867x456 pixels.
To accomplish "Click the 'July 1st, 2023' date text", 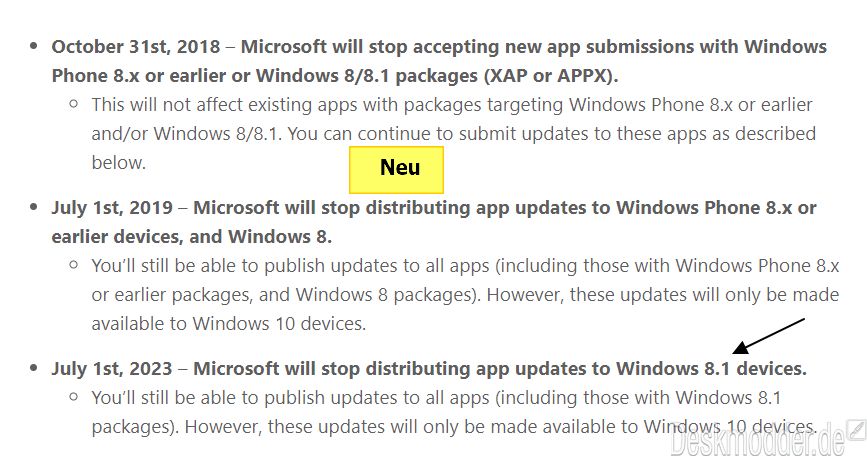I will pyautogui.click(x=112, y=369).
